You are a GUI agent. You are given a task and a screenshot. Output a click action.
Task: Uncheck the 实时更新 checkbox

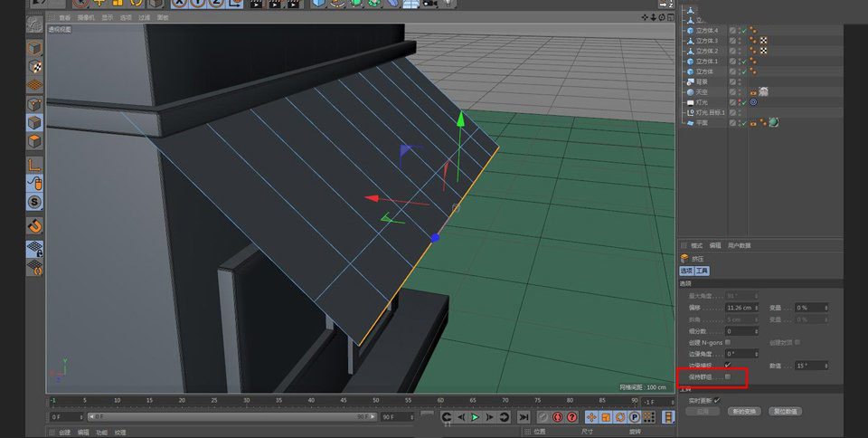[x=717, y=399]
